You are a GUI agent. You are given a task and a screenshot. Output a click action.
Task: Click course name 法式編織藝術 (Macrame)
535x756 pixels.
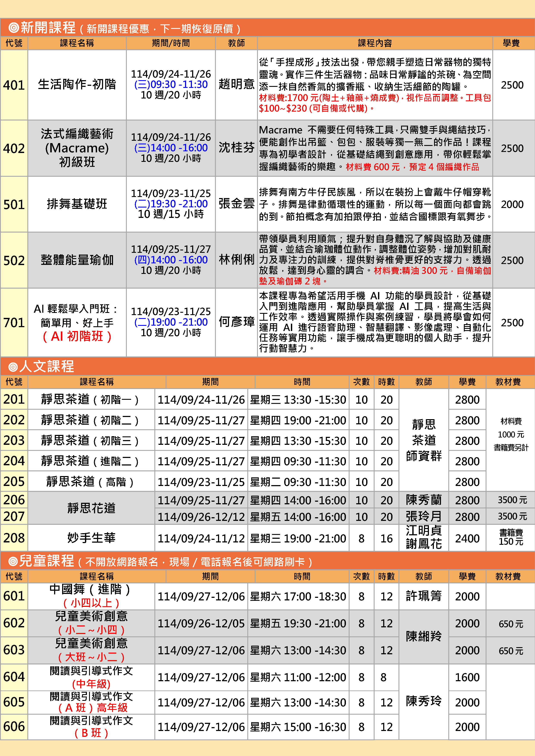pyautogui.click(x=77, y=141)
